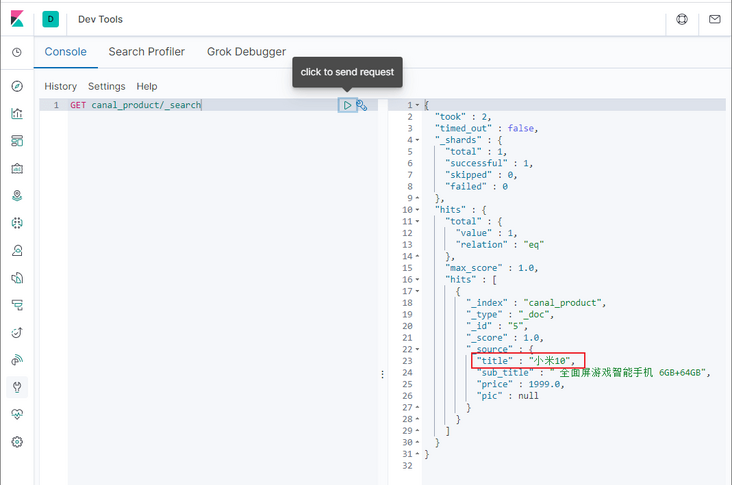Collapse the "_source" block at line 22
This screenshot has height=485, width=732.
click(417, 349)
